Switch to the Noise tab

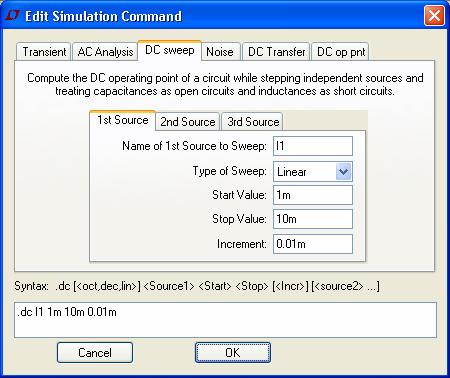[220, 52]
